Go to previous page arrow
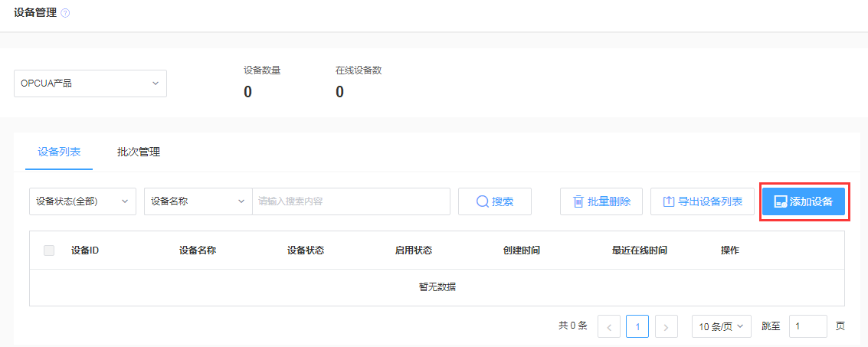The image size is (868, 347). [609, 326]
